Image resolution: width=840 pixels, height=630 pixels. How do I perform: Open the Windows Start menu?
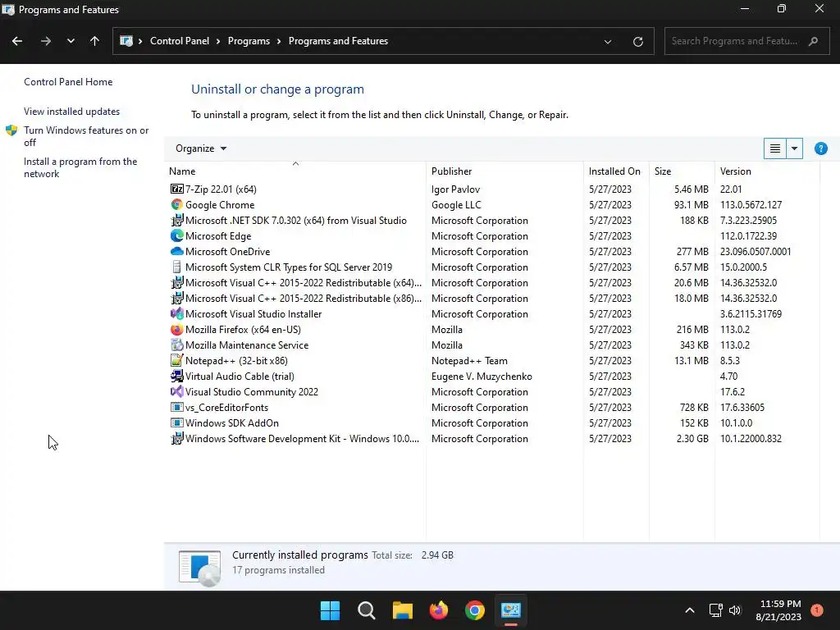(330, 610)
